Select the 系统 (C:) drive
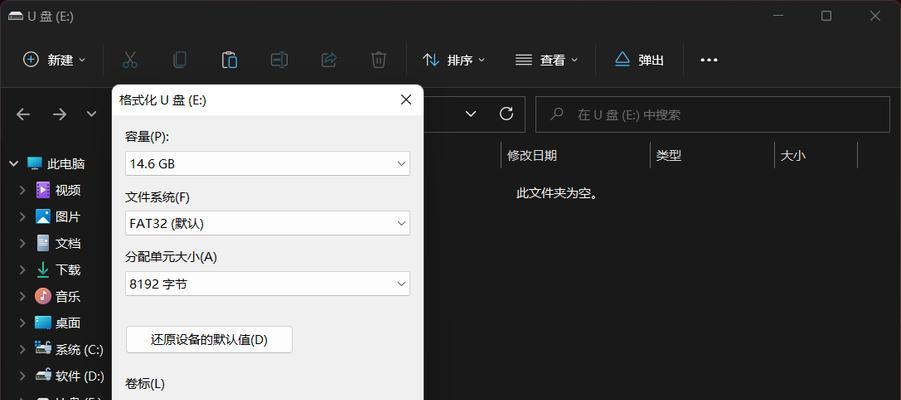 (x=69, y=349)
